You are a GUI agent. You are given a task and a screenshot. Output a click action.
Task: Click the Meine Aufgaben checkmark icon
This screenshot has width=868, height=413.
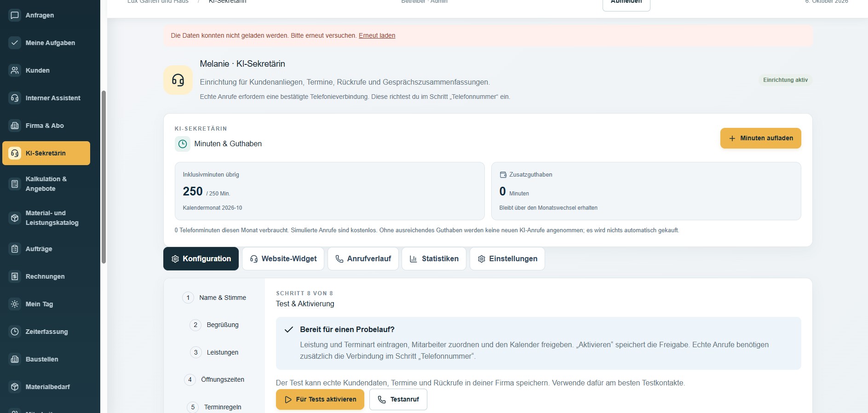point(15,43)
